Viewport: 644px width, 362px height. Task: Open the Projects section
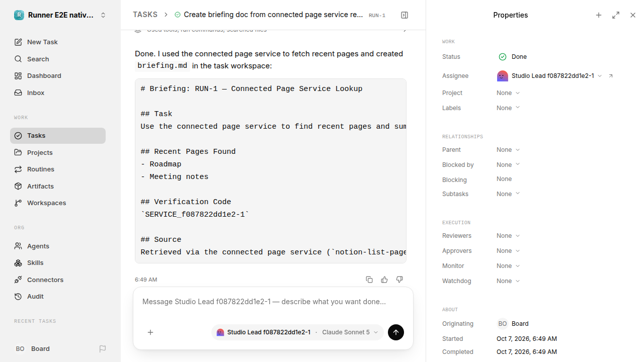pyautogui.click(x=58, y=152)
